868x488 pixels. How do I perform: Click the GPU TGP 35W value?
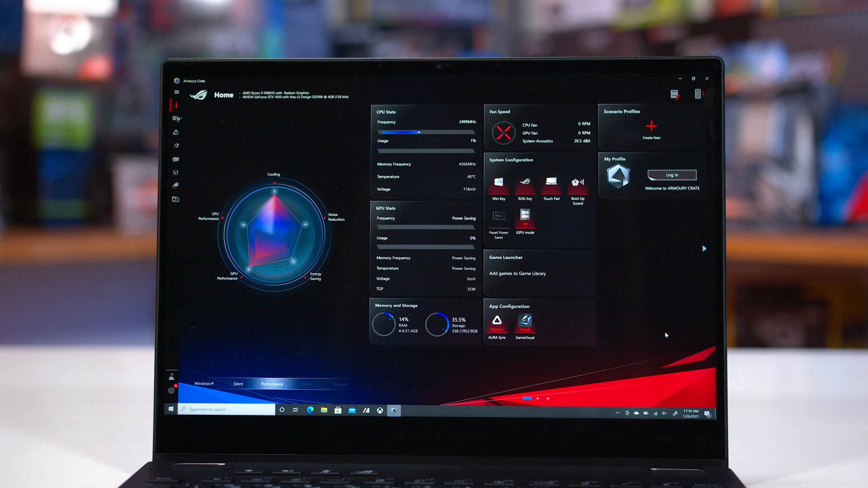471,289
